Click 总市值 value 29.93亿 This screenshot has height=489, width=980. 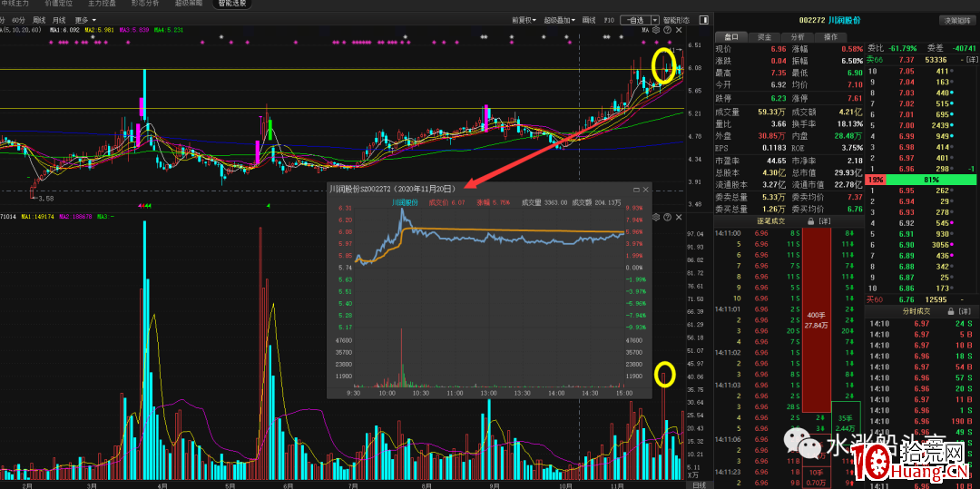pyautogui.click(x=850, y=173)
